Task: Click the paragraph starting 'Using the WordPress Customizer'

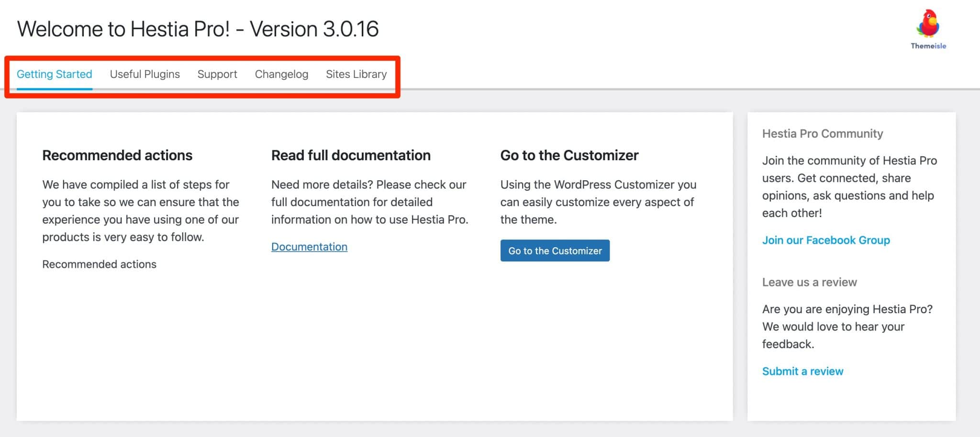Action: pos(599,202)
